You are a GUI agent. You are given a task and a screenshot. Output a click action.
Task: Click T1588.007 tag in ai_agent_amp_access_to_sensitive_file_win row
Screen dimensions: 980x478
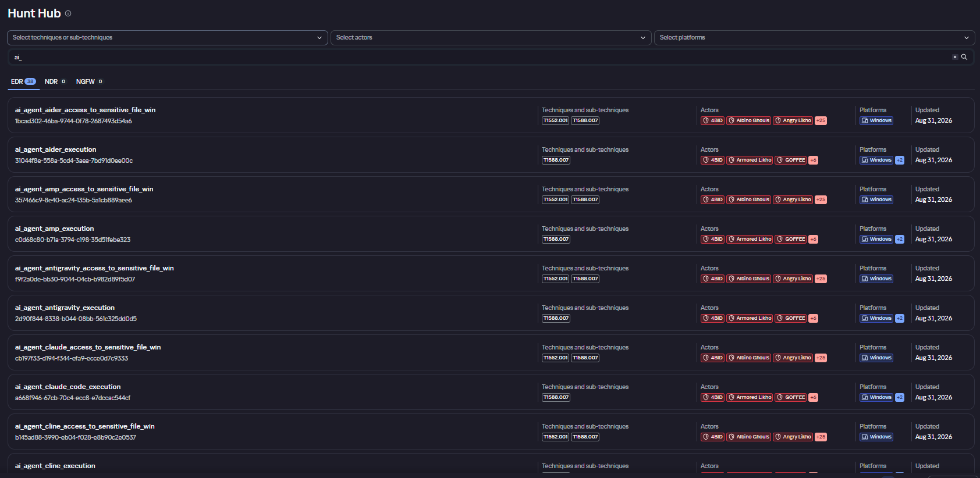tap(585, 200)
